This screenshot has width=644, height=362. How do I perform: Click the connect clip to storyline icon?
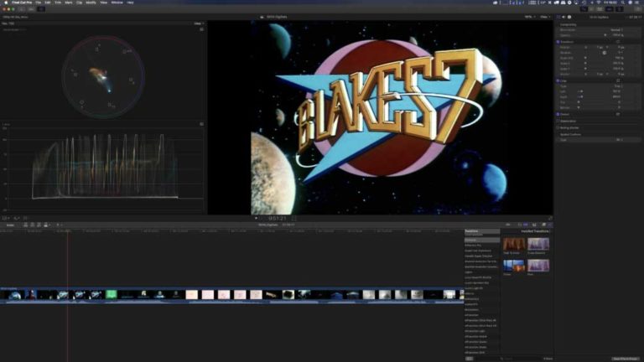[25, 225]
